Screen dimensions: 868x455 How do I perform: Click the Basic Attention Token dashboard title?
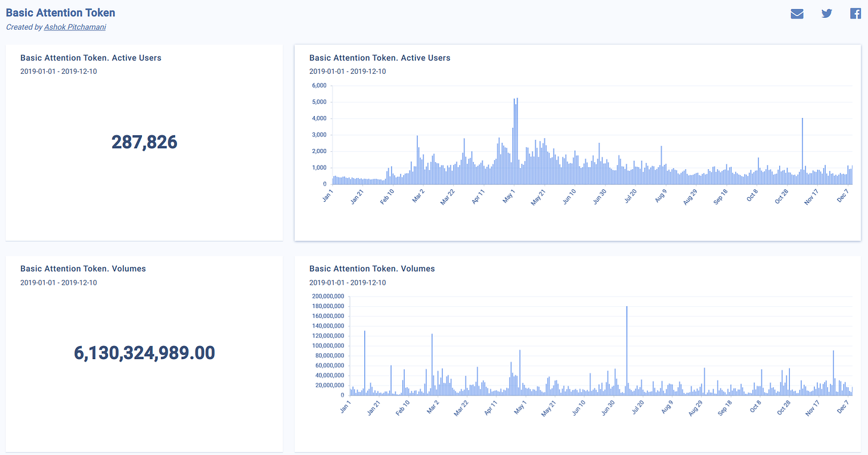click(x=61, y=13)
